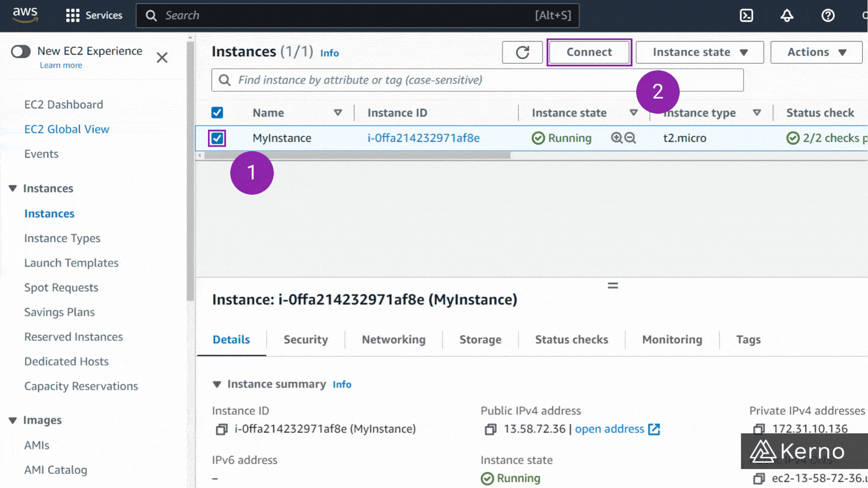Image resolution: width=868 pixels, height=488 pixels.
Task: Click the open address link
Action: (609, 429)
